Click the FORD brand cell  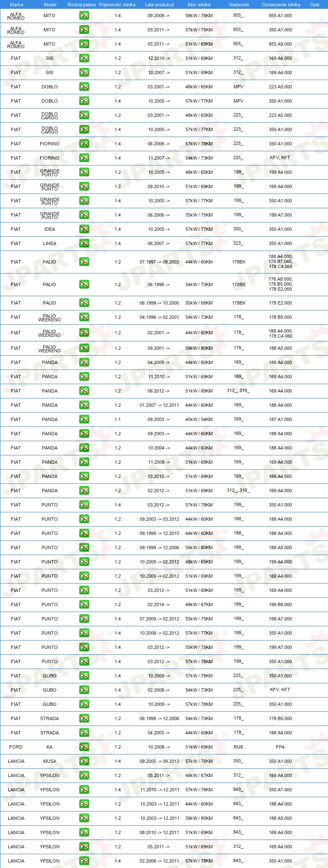pos(16,747)
